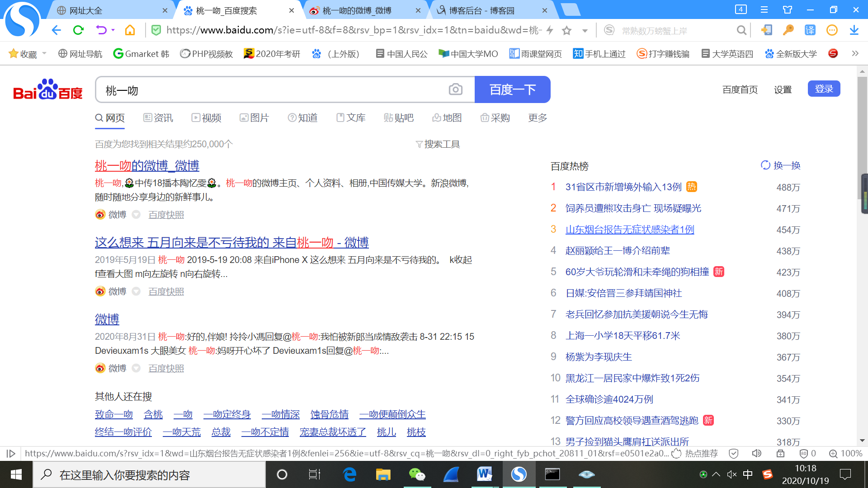Open the 桃一吻的微博_微博 result link
The image size is (868, 488).
point(147,166)
